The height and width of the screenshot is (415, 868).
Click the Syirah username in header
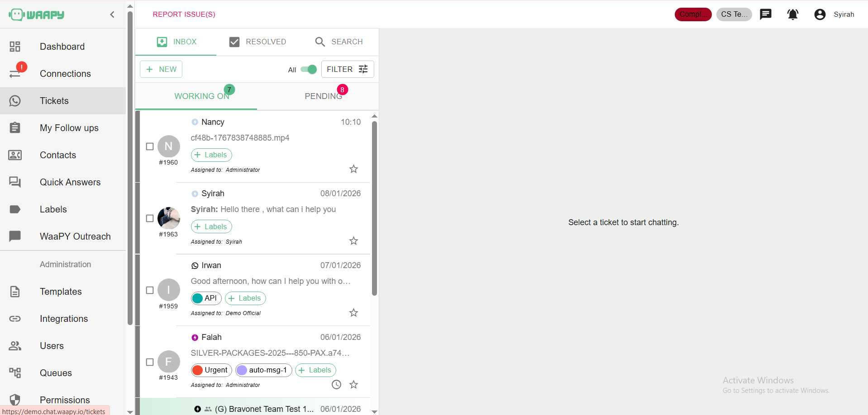coord(844,14)
